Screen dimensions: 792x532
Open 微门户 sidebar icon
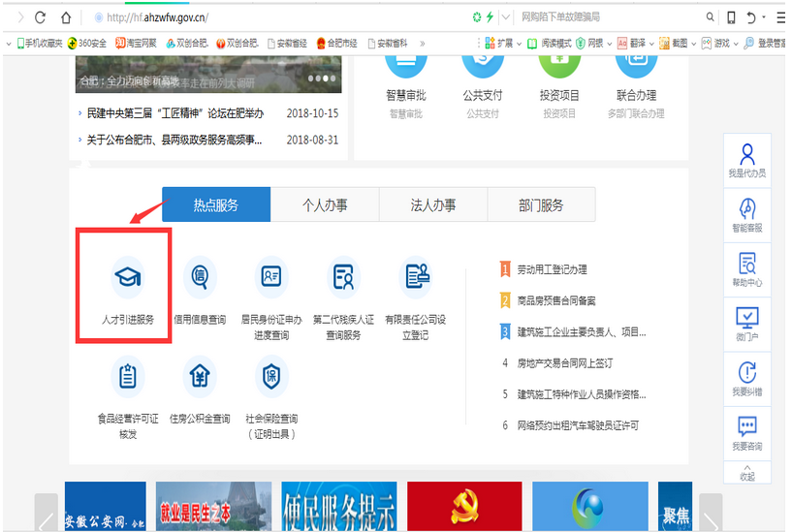747,325
